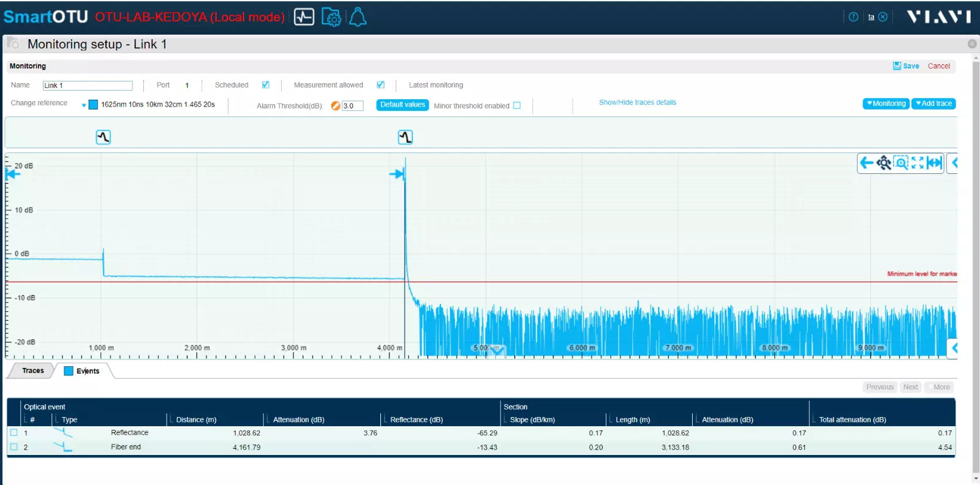This screenshot has width=980, height=485.
Task: Click the Reflectance event type icon in row 1
Action: (x=63, y=433)
